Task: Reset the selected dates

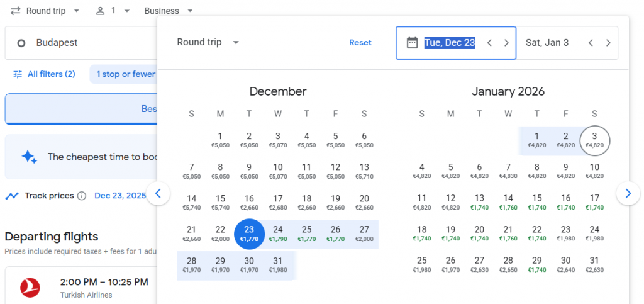Action: pos(360,43)
